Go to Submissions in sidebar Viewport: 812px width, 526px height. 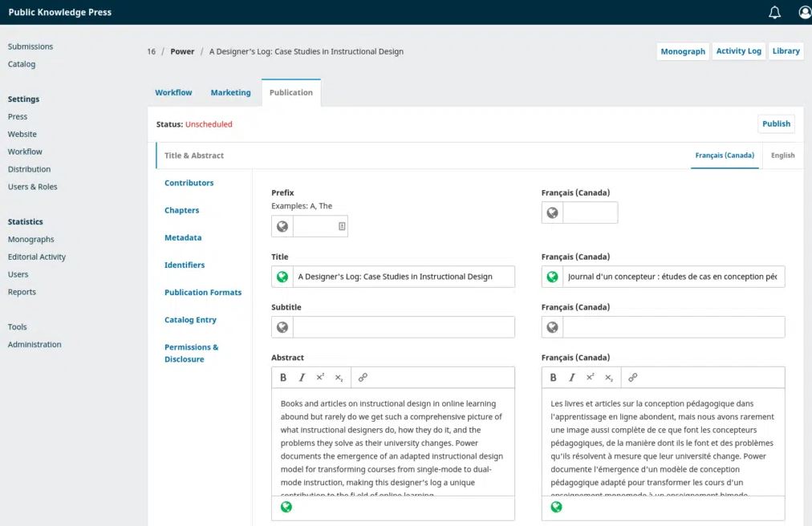point(30,47)
